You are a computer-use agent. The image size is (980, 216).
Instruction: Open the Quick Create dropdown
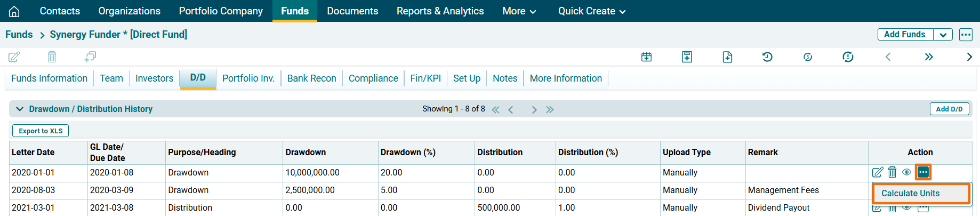coord(591,11)
